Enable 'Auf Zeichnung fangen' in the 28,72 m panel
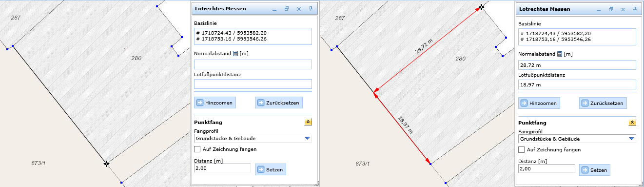Screen dimensions: 644x187 [522, 149]
